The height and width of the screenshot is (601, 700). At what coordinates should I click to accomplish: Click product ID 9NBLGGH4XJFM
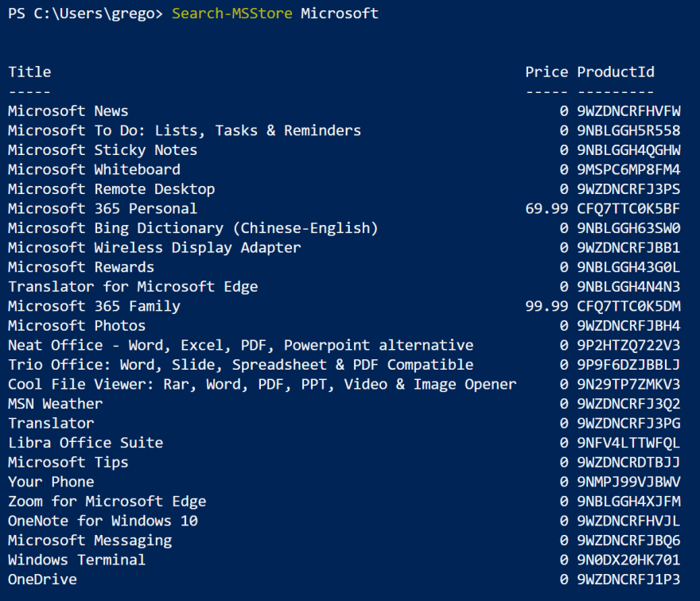click(x=629, y=502)
